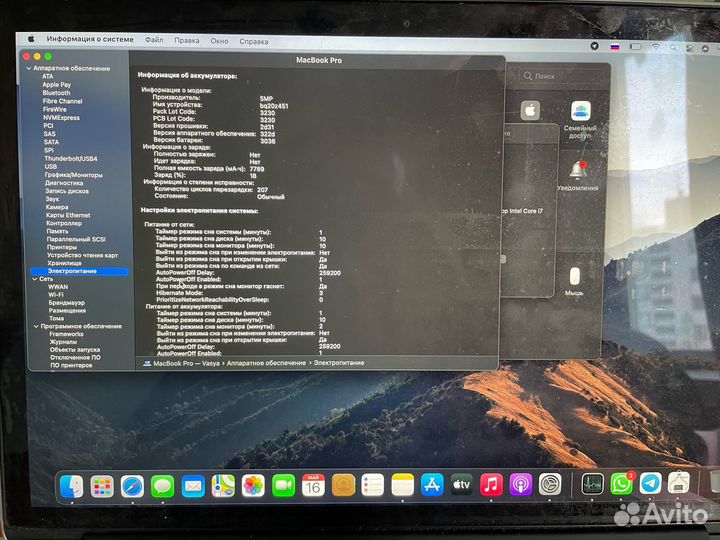Open Reminders app in the dock
This screenshot has height=540, width=720.
click(x=372, y=485)
